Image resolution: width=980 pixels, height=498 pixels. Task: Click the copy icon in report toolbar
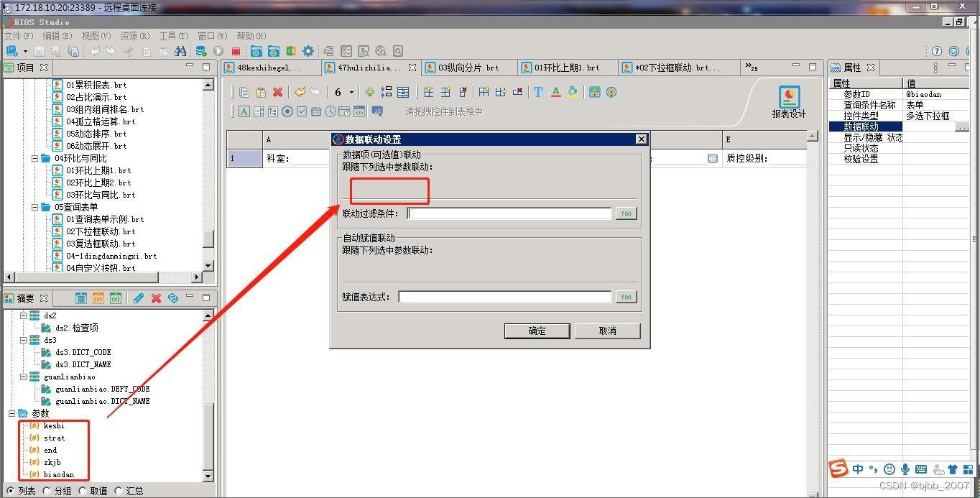[244, 92]
